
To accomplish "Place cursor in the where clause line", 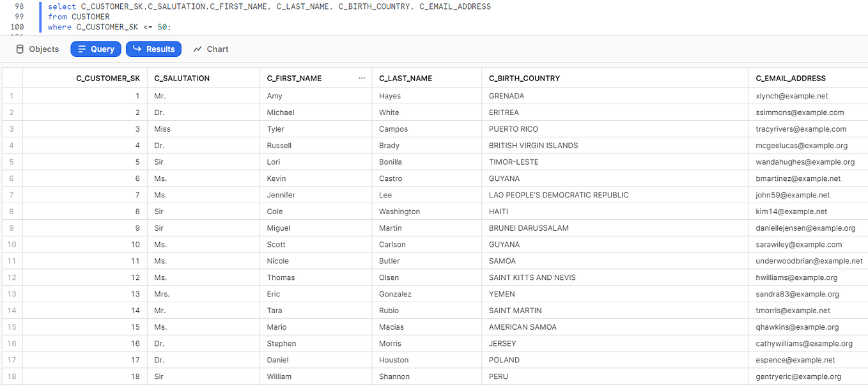I will [109, 27].
